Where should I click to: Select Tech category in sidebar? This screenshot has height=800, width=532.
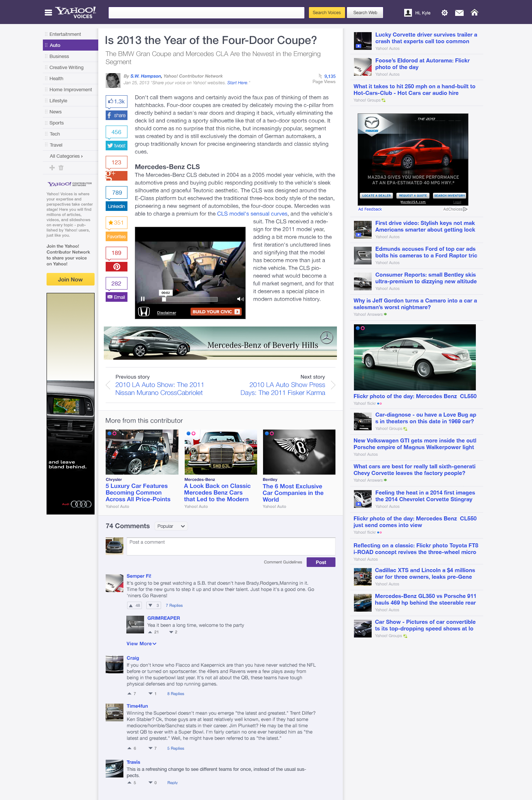point(55,134)
